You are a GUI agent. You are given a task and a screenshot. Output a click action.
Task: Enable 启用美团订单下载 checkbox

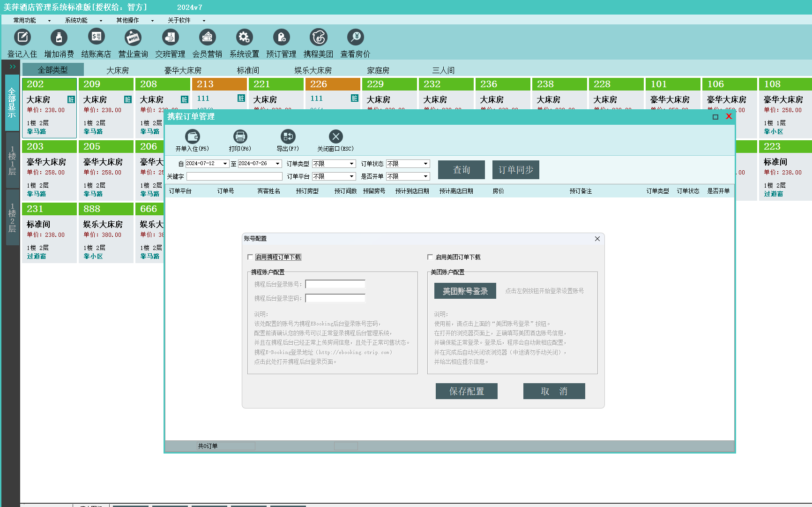click(x=430, y=257)
